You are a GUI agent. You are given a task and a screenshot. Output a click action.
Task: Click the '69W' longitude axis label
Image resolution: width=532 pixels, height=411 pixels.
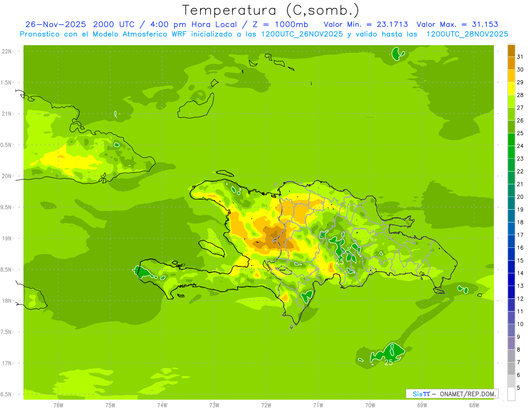(x=422, y=405)
